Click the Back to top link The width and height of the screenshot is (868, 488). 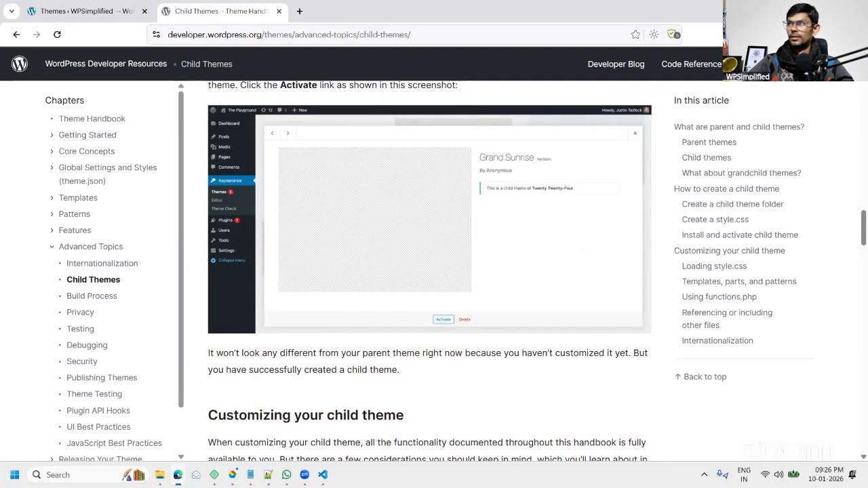tap(701, 377)
